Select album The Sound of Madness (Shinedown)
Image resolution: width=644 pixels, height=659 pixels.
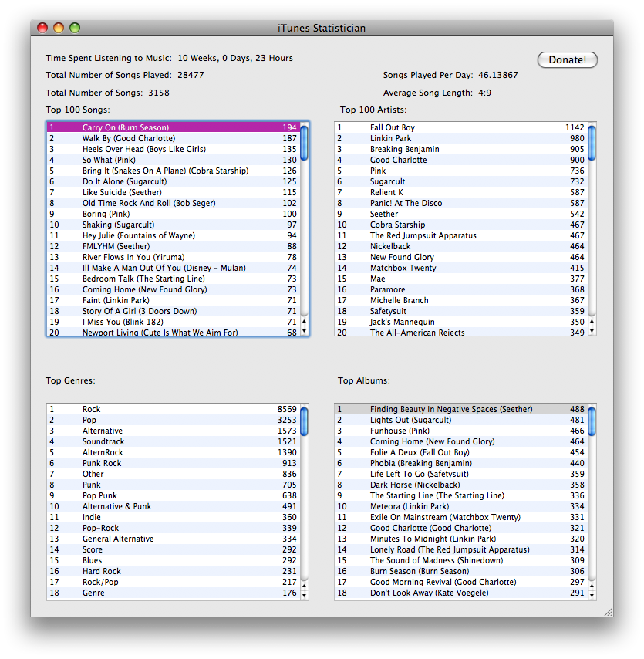[x=461, y=561]
